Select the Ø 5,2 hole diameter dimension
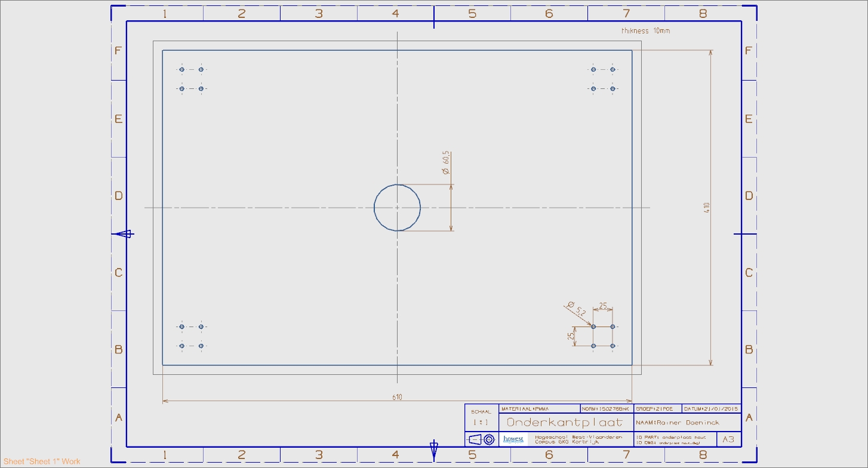The height and width of the screenshot is (468, 868). 577,308
